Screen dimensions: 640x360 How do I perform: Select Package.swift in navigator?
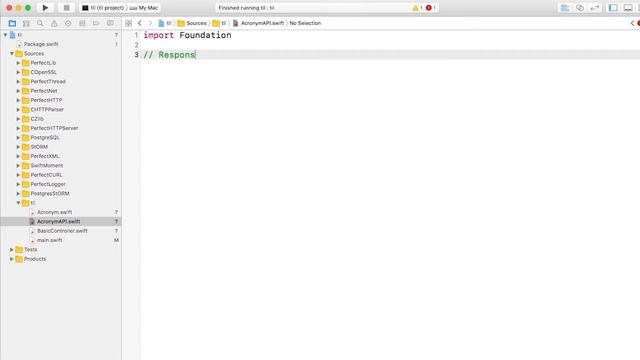41,44
